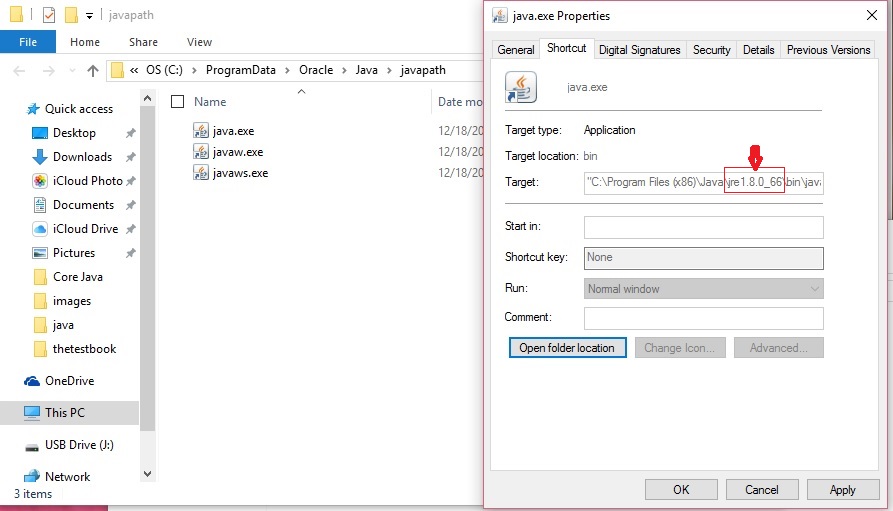Open Documents icon in sidebar
Screen dimensions: 893x511
click(x=40, y=205)
